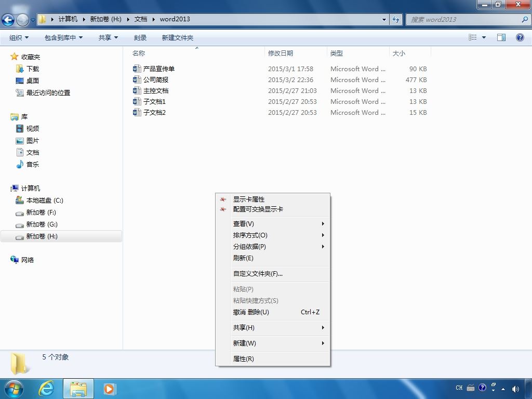The width and height of the screenshot is (532, 399).
Task: Select 新加卷 (H:) in sidebar
Action: [x=61, y=236]
